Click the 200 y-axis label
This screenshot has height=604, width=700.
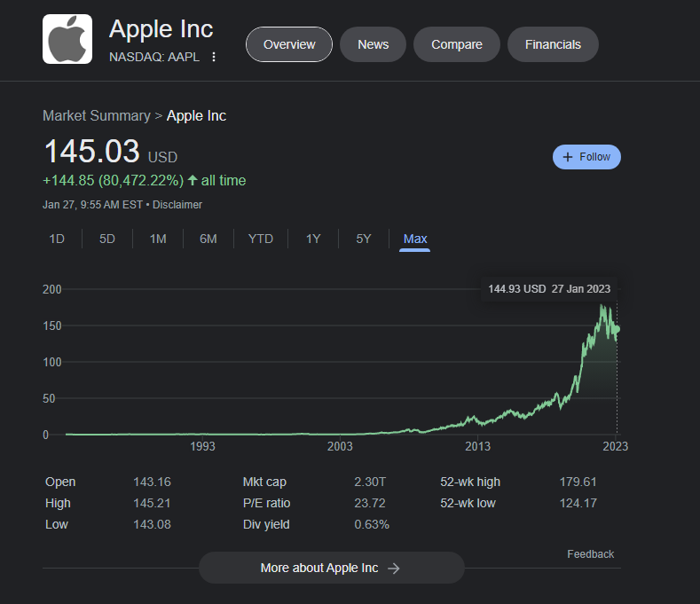tap(51, 289)
